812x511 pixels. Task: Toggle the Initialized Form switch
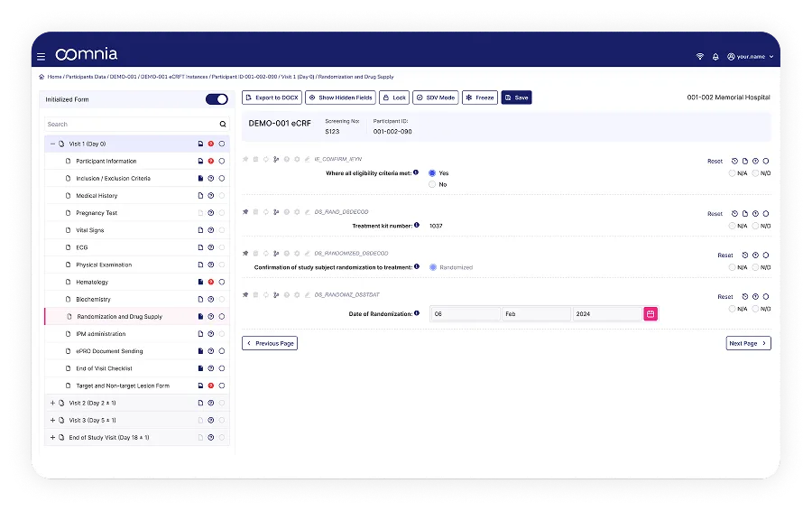217,99
